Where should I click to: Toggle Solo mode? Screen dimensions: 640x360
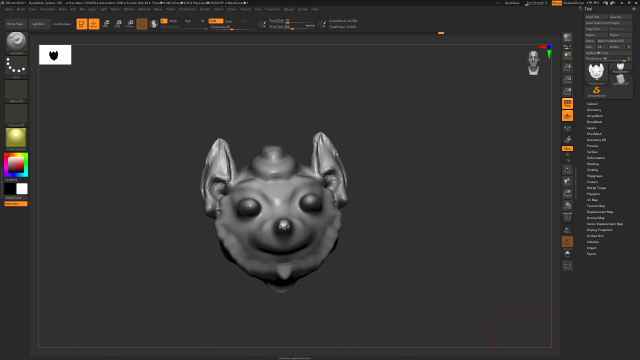[x=567, y=254]
